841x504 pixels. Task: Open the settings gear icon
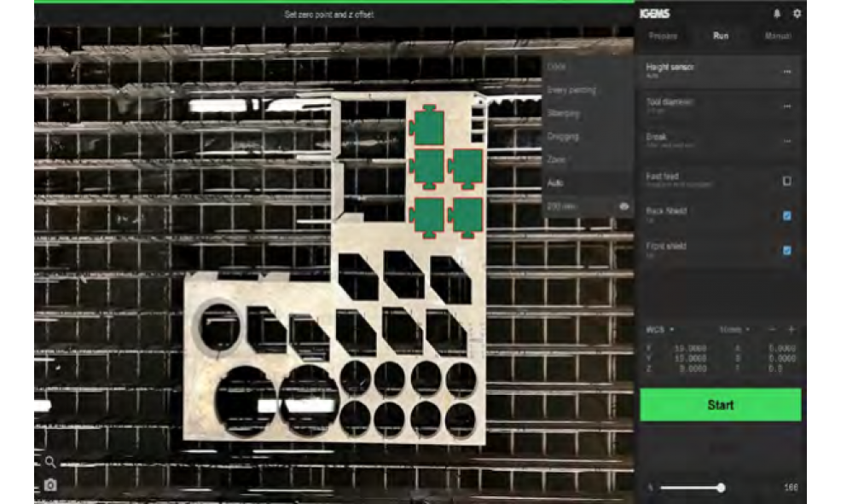(x=797, y=14)
